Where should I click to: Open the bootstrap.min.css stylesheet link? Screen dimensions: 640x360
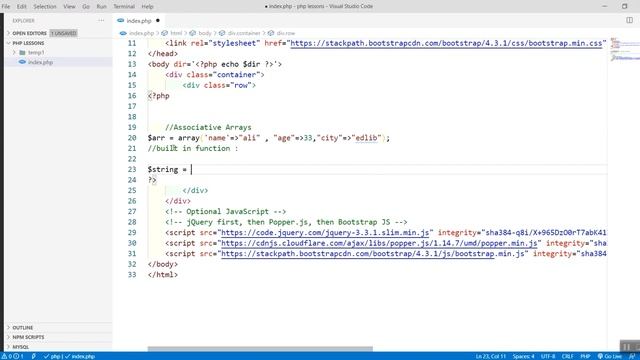[x=446, y=43]
